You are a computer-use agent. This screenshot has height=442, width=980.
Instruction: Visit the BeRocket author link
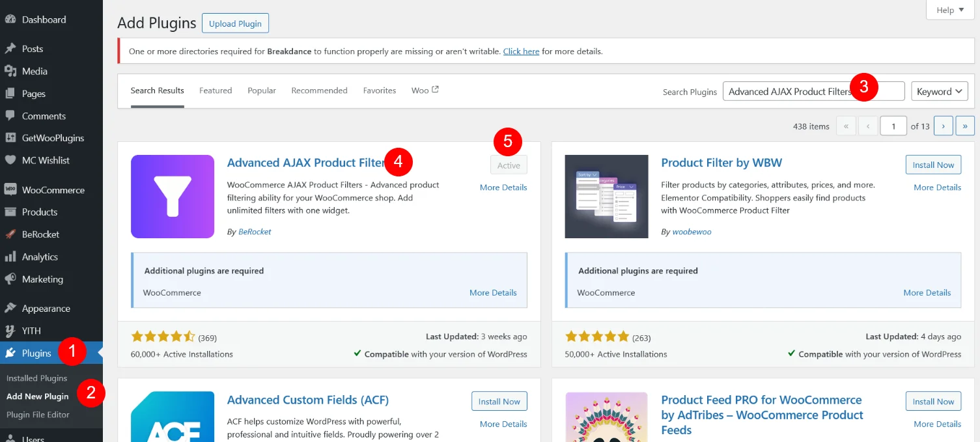click(x=255, y=232)
